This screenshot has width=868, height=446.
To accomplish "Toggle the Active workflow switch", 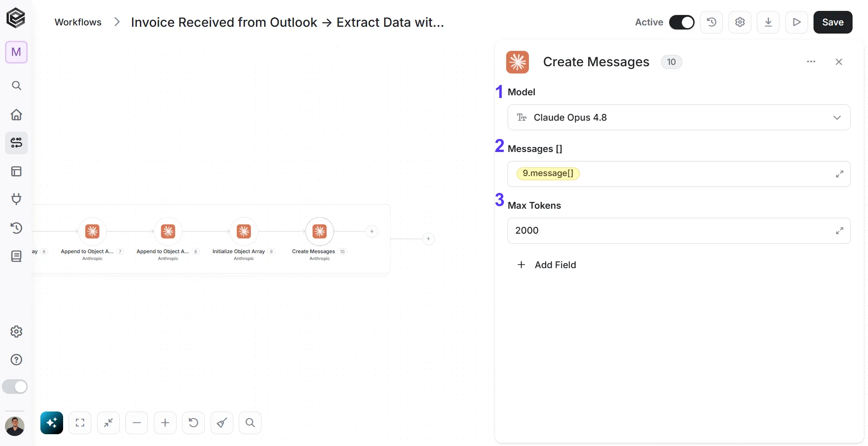I will click(x=682, y=22).
